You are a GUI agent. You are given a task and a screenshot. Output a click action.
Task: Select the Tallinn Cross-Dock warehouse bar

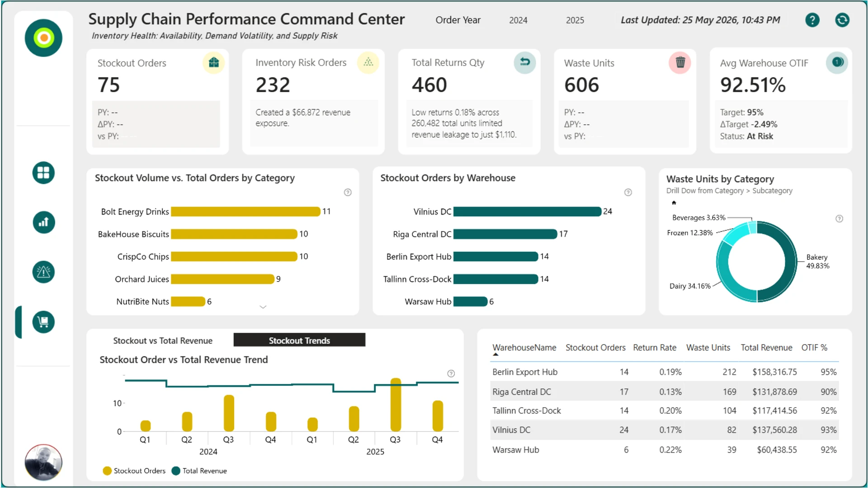click(x=496, y=279)
